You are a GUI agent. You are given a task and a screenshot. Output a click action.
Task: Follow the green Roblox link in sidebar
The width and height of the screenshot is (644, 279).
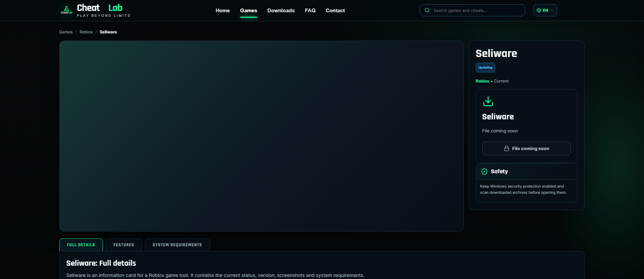pos(482,81)
